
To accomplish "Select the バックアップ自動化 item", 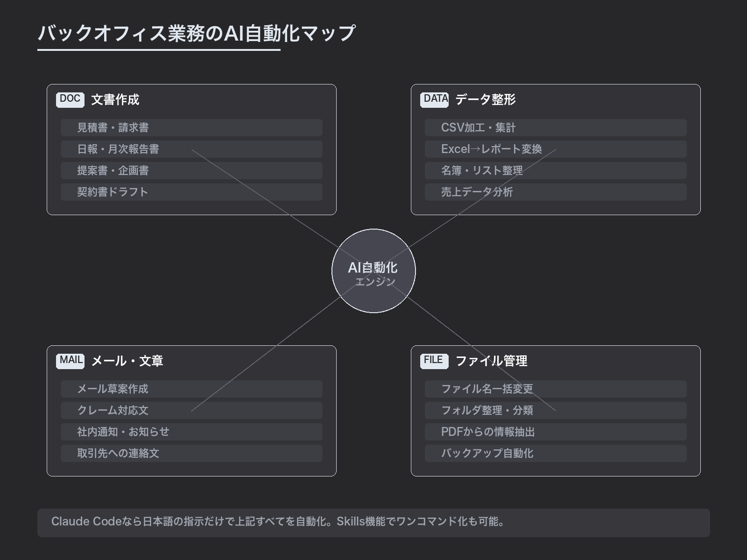I will click(x=556, y=453).
